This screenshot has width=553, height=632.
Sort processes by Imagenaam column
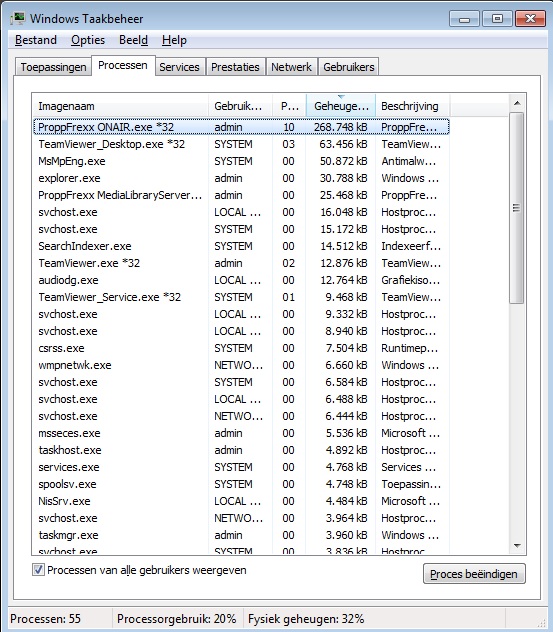120,106
